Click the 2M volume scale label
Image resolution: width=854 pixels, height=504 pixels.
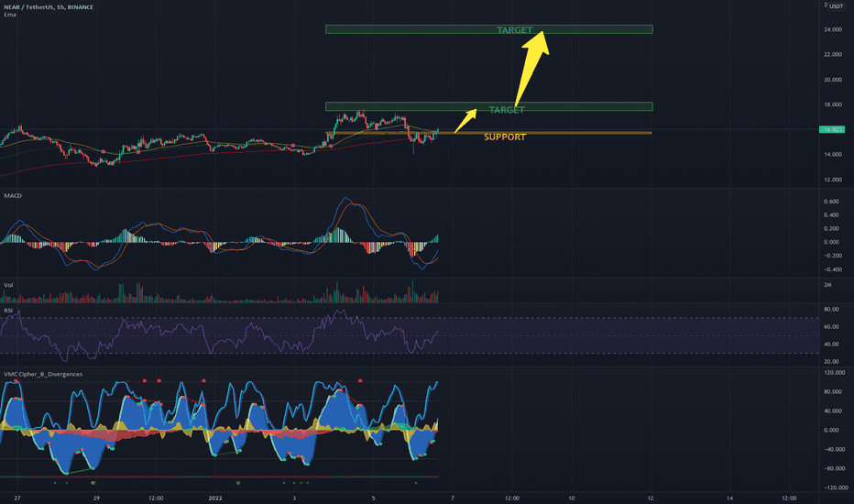[x=827, y=285]
